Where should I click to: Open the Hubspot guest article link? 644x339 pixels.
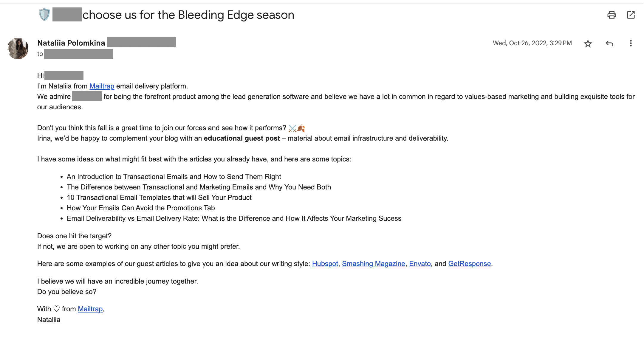point(325,264)
